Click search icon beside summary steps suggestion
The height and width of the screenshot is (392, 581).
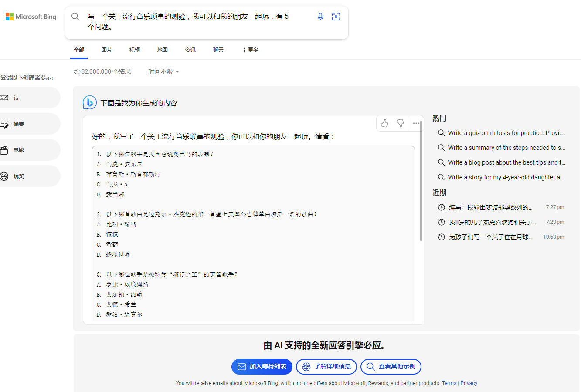coord(442,148)
